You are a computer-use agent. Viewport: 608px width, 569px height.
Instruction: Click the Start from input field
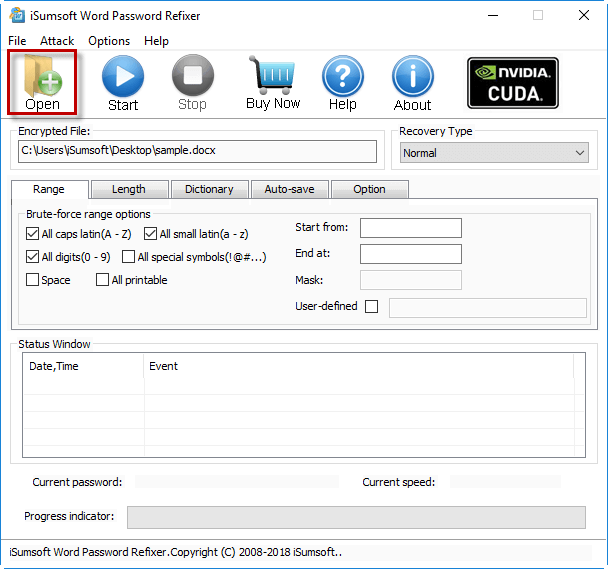411,228
